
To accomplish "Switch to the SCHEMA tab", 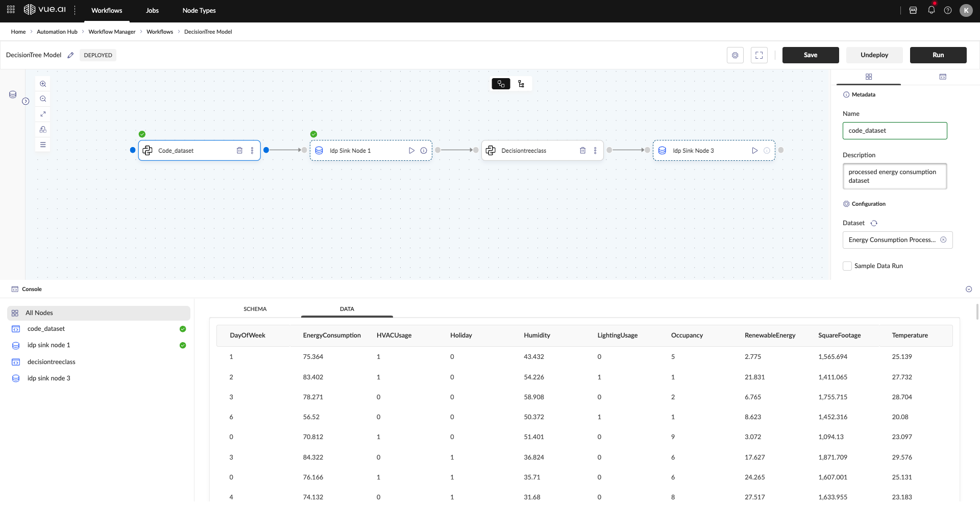I will pos(255,309).
